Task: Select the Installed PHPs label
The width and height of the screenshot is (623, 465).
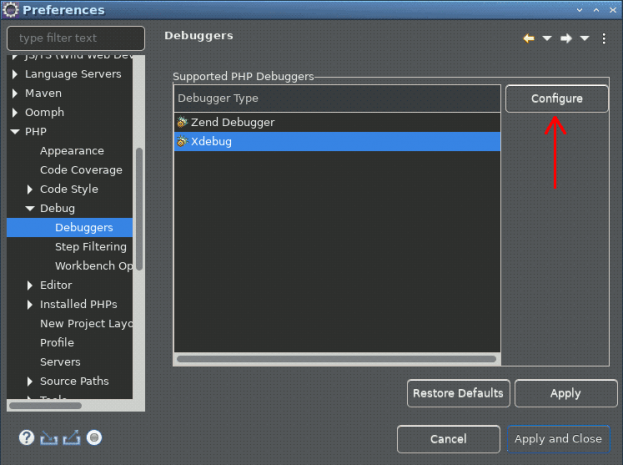Action: (x=79, y=304)
